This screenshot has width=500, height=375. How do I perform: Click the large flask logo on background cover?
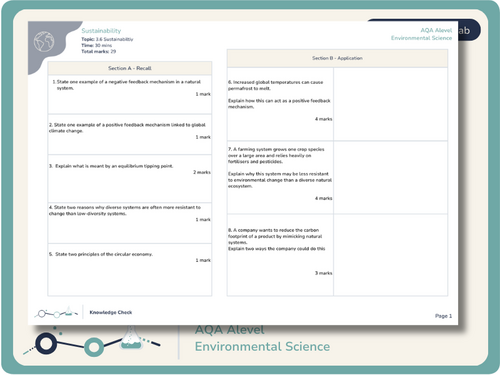(x=92, y=341)
